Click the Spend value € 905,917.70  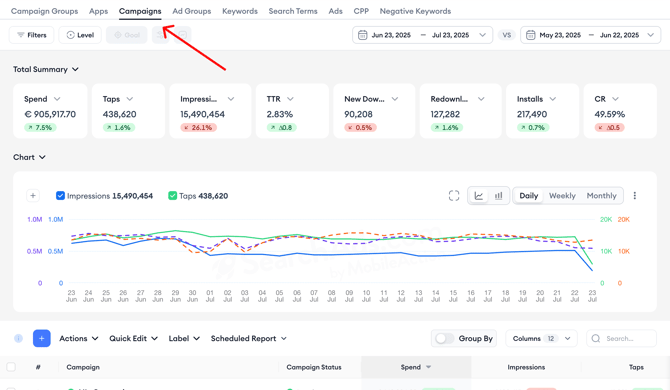point(50,114)
